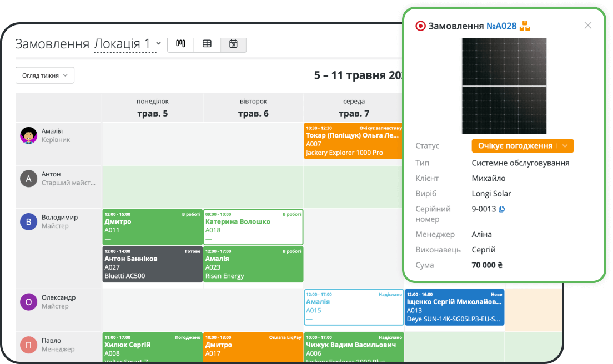The width and height of the screenshot is (613, 364).
Task: Click Павло's pink avatar circle
Action: 29,345
